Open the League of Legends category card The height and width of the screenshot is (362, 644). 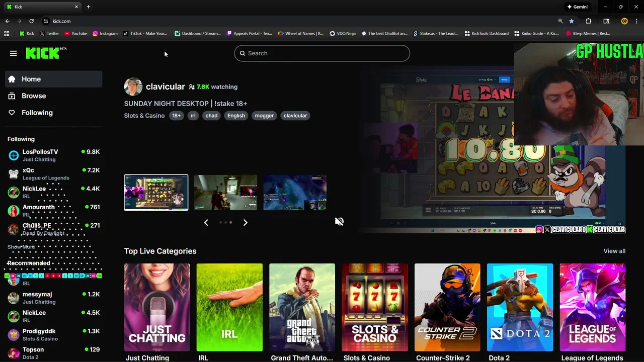tap(593, 307)
